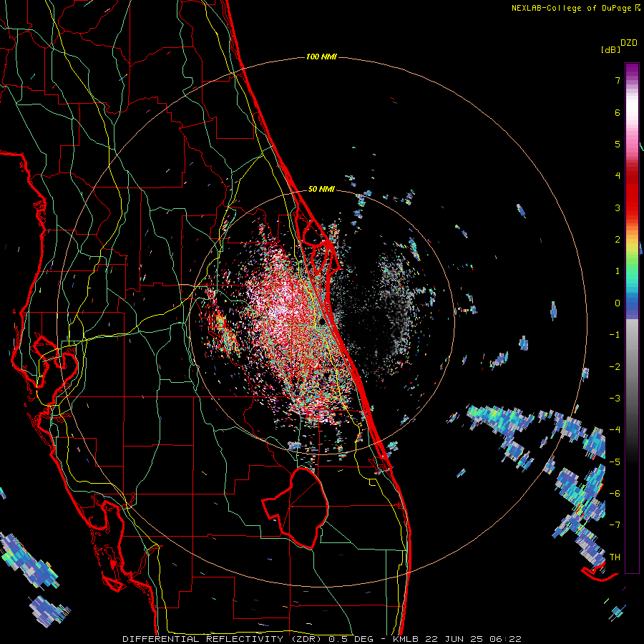Click the KMLB radar site identifier
Screen dimensions: 644x644
coord(406,639)
